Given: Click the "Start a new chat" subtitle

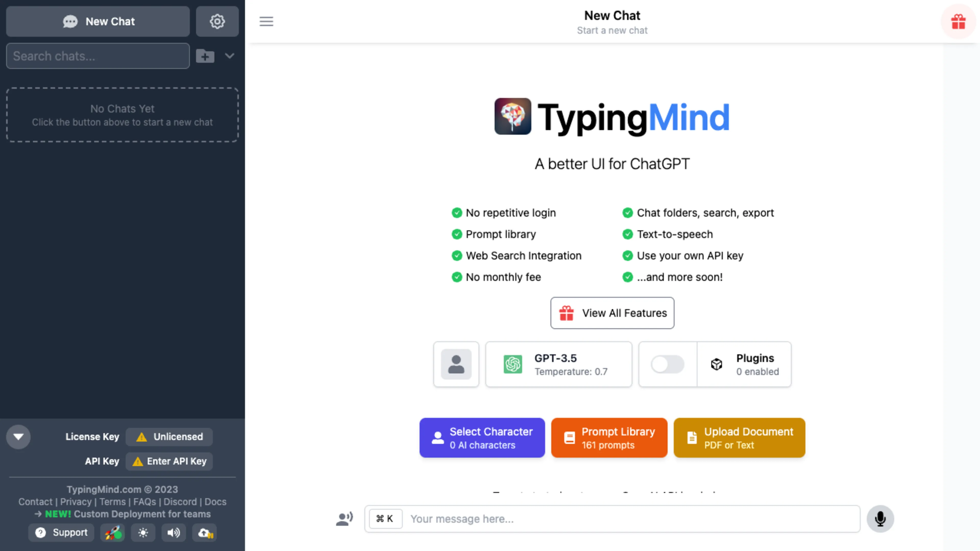Looking at the screenshot, I should [612, 30].
